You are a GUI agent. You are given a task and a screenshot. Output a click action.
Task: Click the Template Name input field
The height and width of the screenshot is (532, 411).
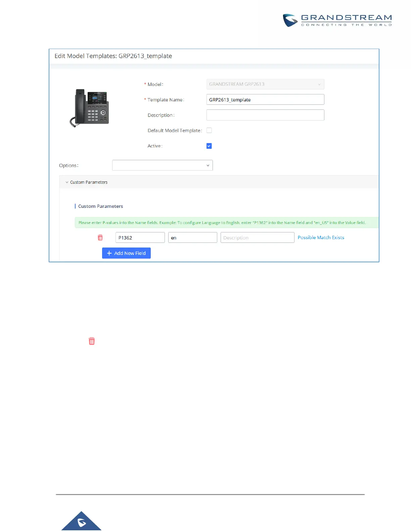coord(265,99)
